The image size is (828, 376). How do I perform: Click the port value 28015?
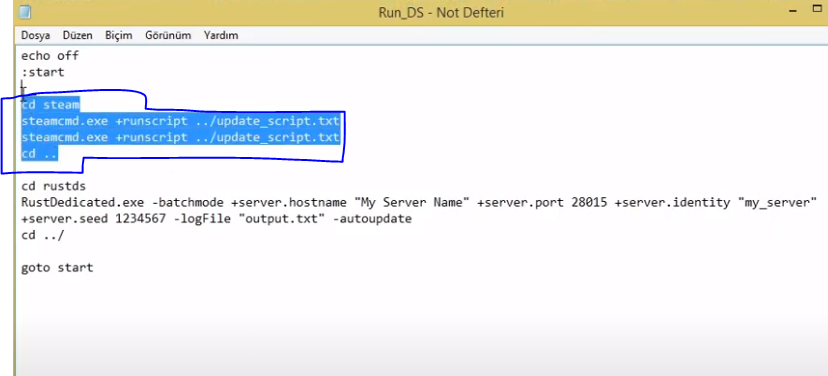coord(589,202)
